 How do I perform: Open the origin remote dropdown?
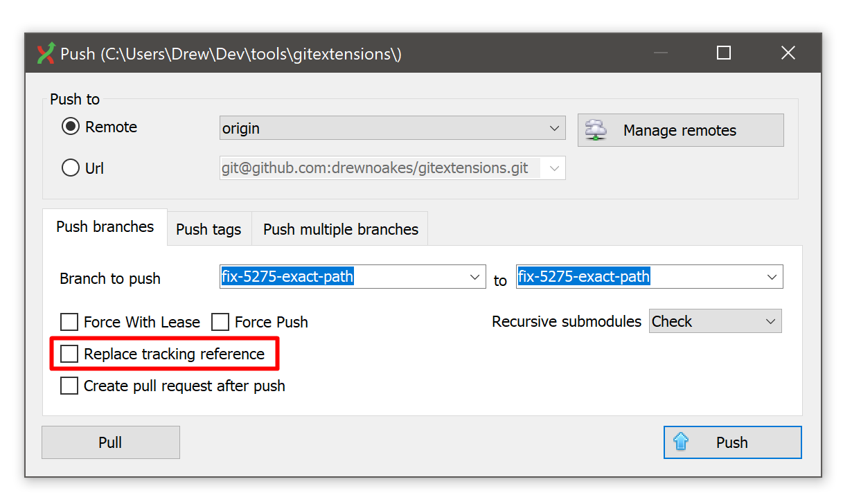(x=554, y=128)
